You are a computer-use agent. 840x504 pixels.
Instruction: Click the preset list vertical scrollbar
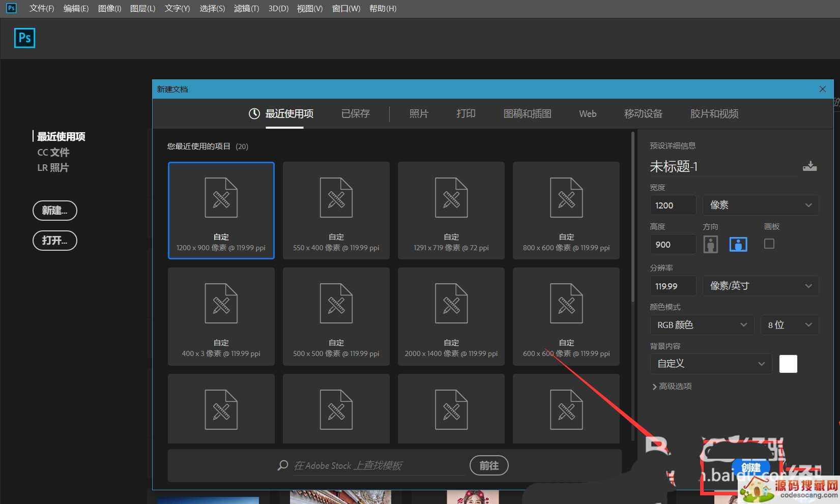click(633, 218)
